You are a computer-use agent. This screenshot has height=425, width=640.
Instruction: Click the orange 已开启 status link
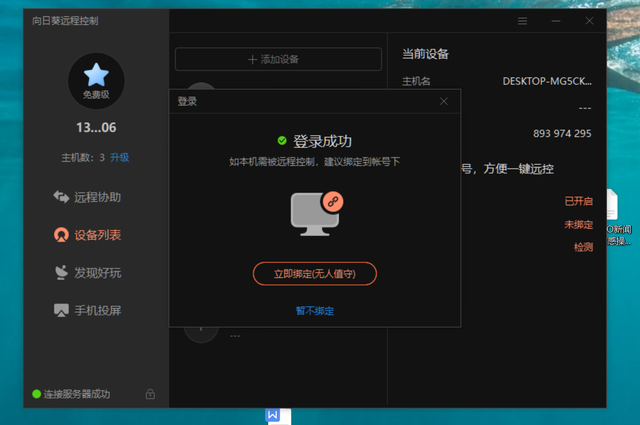[x=578, y=201]
